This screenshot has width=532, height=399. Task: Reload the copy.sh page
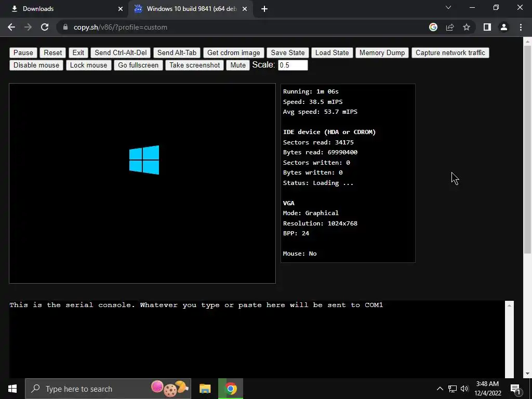[x=45, y=27]
